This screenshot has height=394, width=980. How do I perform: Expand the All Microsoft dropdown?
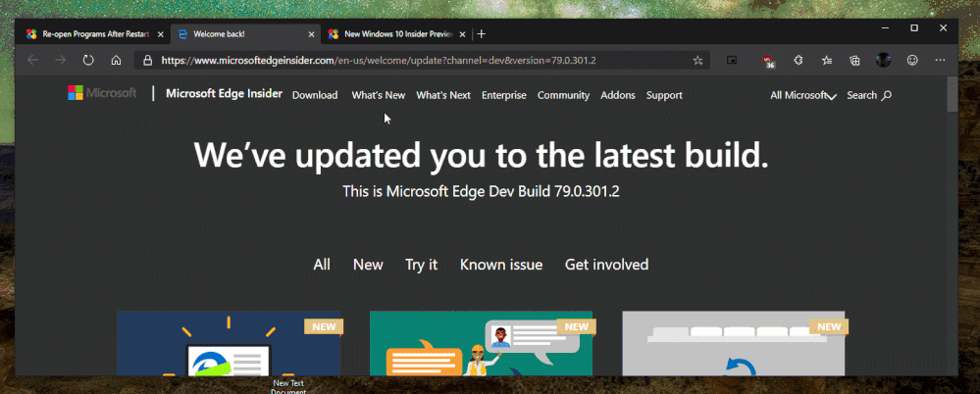point(803,95)
